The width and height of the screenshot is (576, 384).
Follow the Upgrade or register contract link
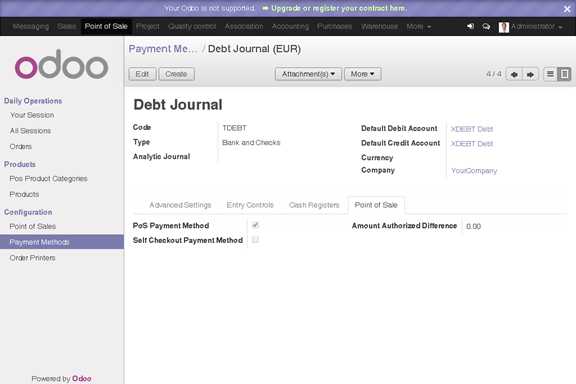tap(339, 8)
